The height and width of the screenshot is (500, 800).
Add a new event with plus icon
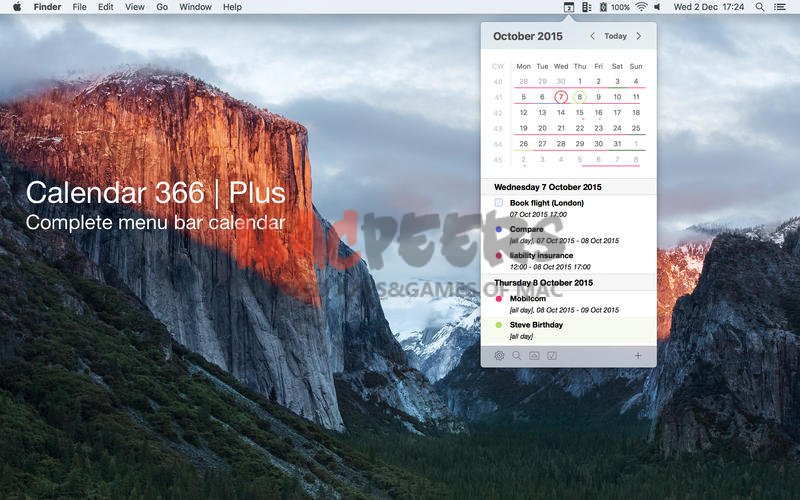point(638,355)
